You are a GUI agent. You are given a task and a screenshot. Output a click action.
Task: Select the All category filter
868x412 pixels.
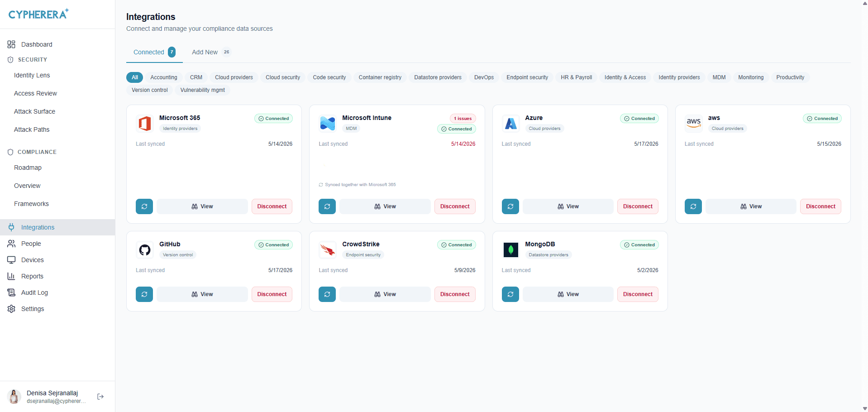tap(135, 77)
